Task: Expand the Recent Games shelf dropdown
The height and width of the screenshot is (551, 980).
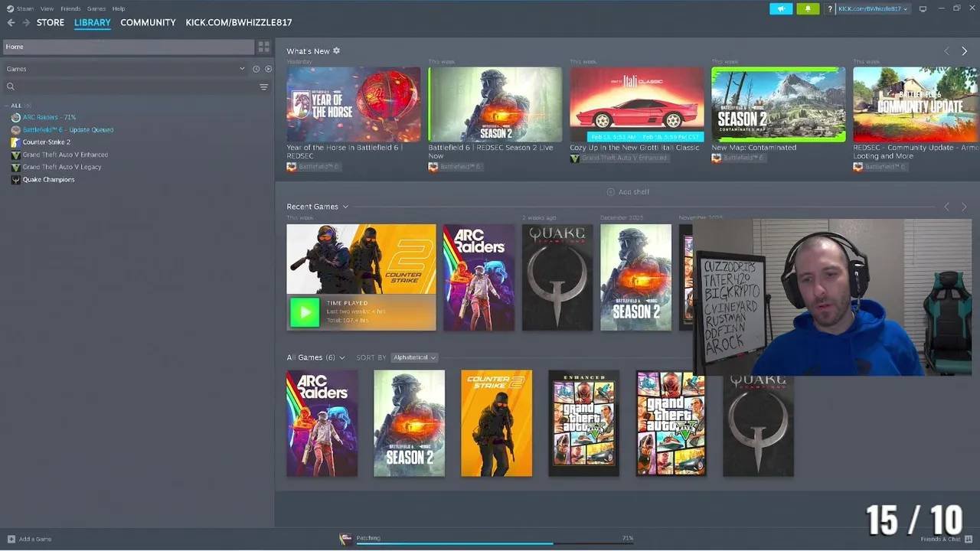Action: point(345,207)
